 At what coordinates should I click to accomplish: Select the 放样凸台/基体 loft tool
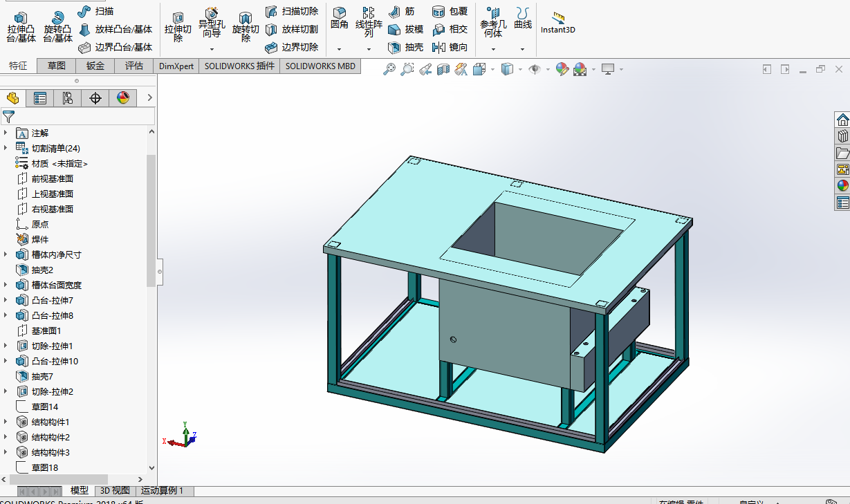[x=115, y=29]
